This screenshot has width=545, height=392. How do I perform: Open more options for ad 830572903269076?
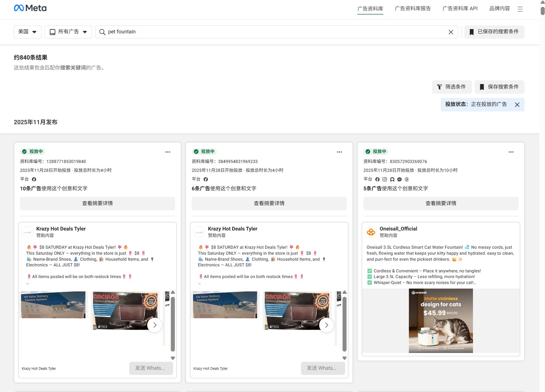point(511,152)
